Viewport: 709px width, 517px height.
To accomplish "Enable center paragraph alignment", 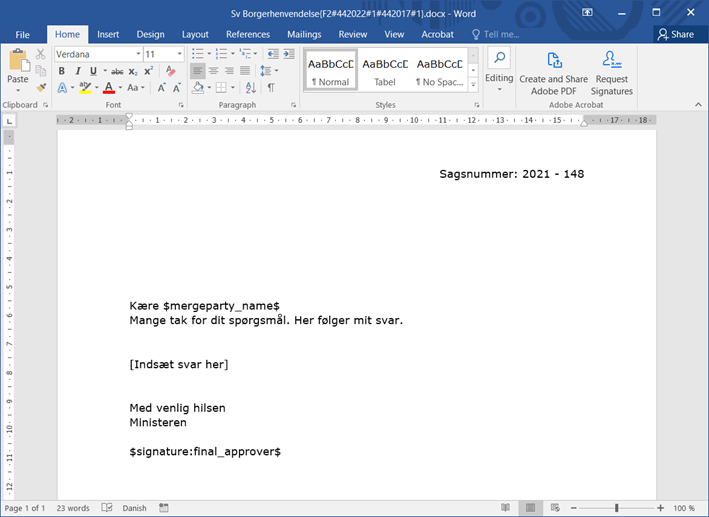I will [213, 71].
